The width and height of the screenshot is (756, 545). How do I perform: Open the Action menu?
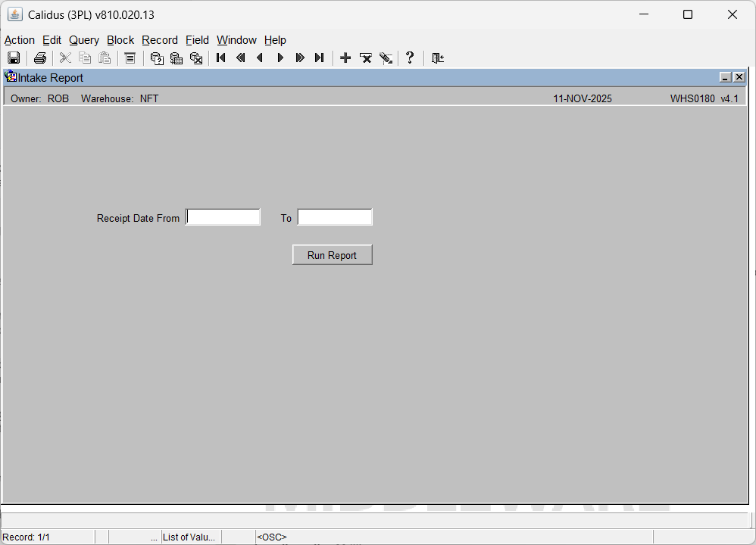pyautogui.click(x=20, y=40)
